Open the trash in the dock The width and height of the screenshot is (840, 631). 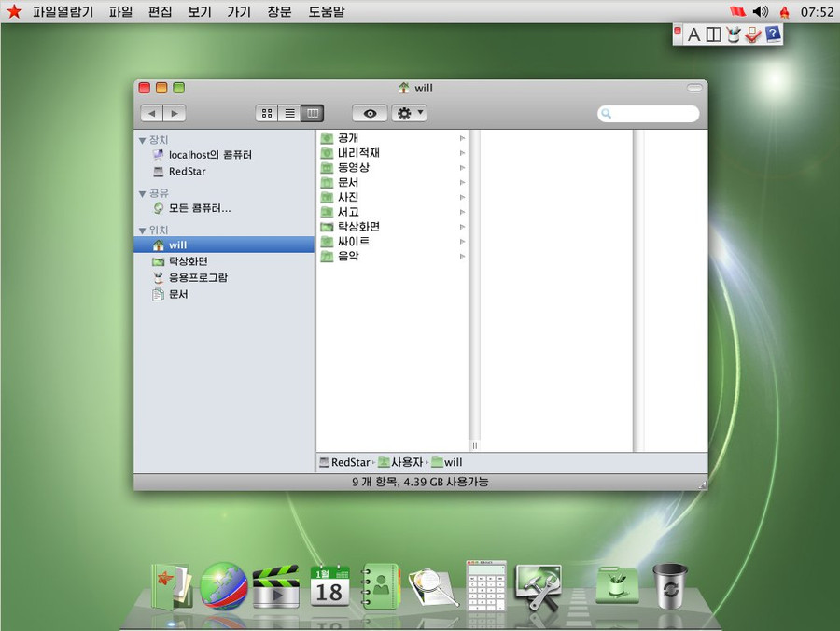click(x=669, y=586)
